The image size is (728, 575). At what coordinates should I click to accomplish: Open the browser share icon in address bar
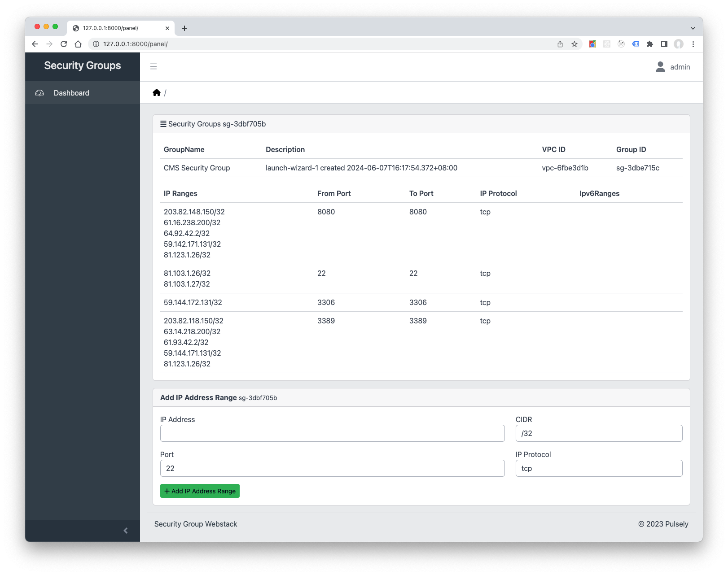[x=560, y=44]
